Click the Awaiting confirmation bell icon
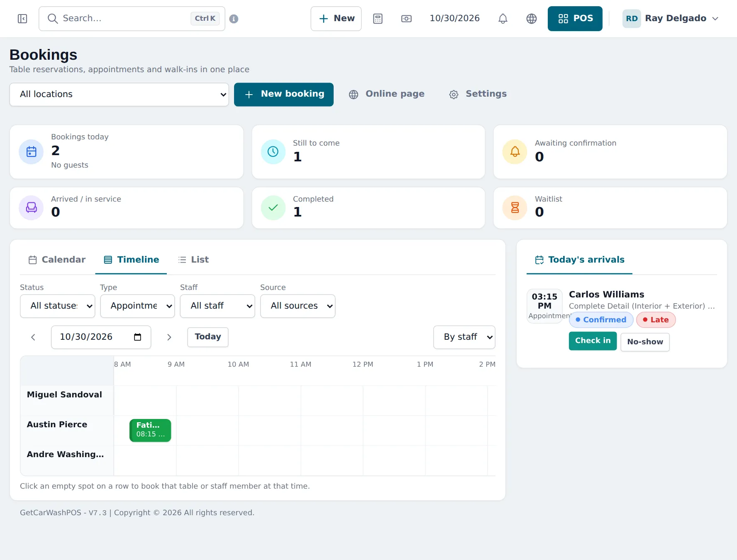737x560 pixels. [x=515, y=152]
